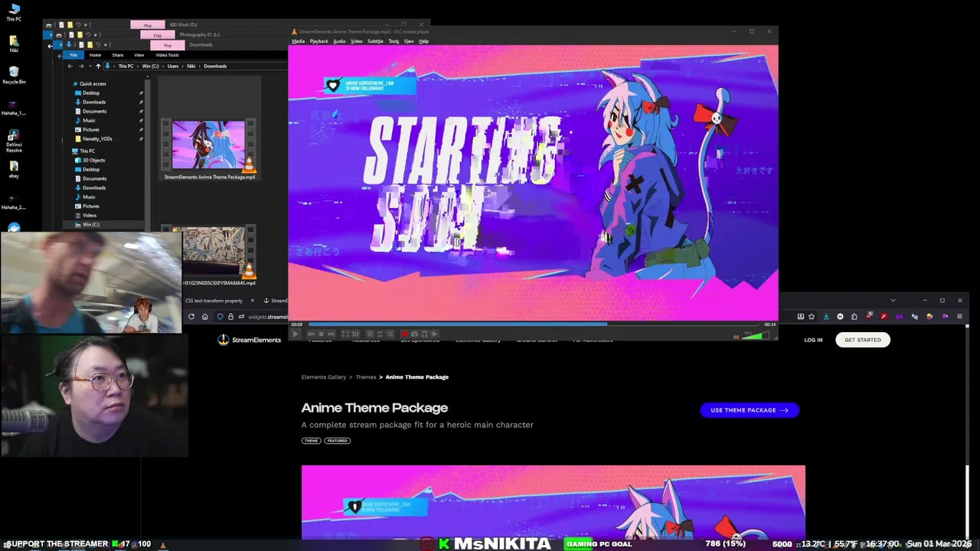Click the File tab in Explorer
The width and height of the screenshot is (980, 551).
point(73,55)
